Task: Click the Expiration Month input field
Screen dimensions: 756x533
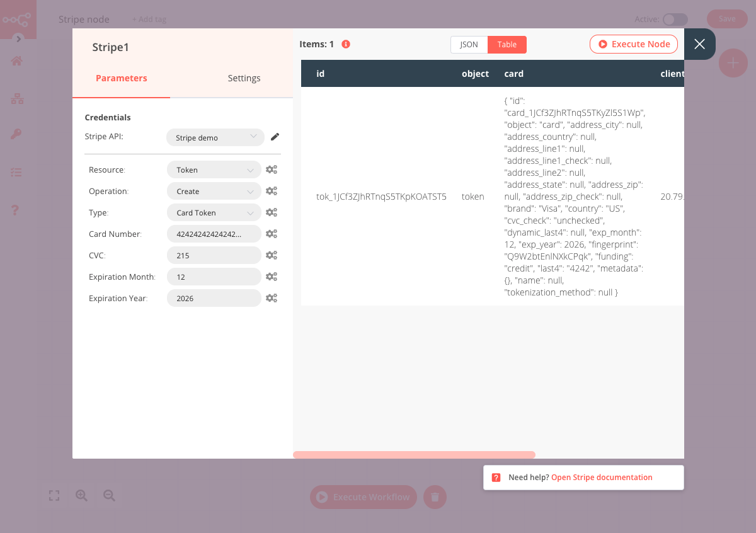Action: [214, 277]
